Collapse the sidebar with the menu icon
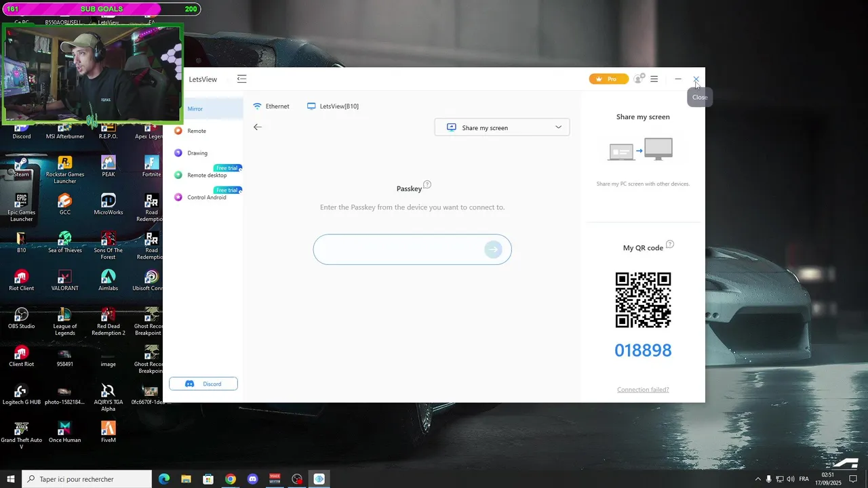Screen dimensions: 868x488 [241, 79]
